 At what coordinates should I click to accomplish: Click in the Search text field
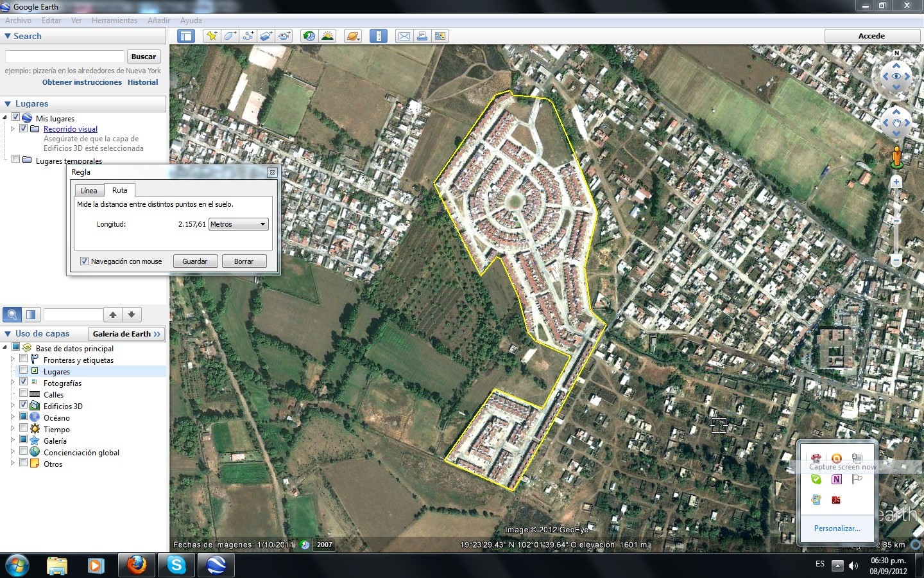(x=64, y=57)
